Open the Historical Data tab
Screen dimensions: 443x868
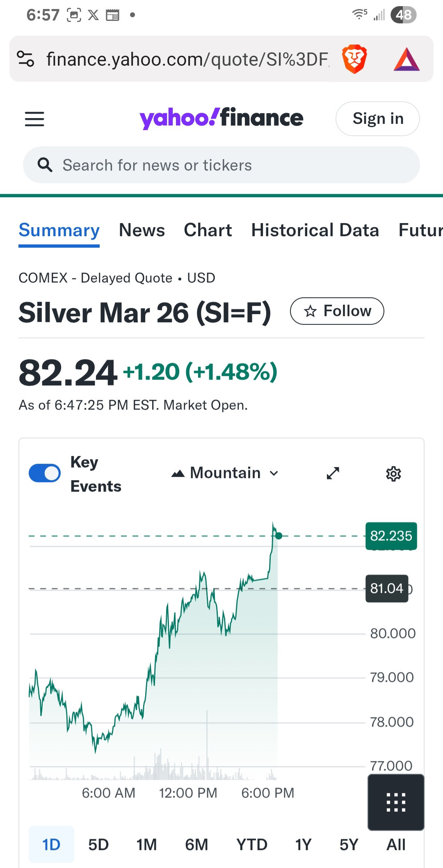coord(315,230)
